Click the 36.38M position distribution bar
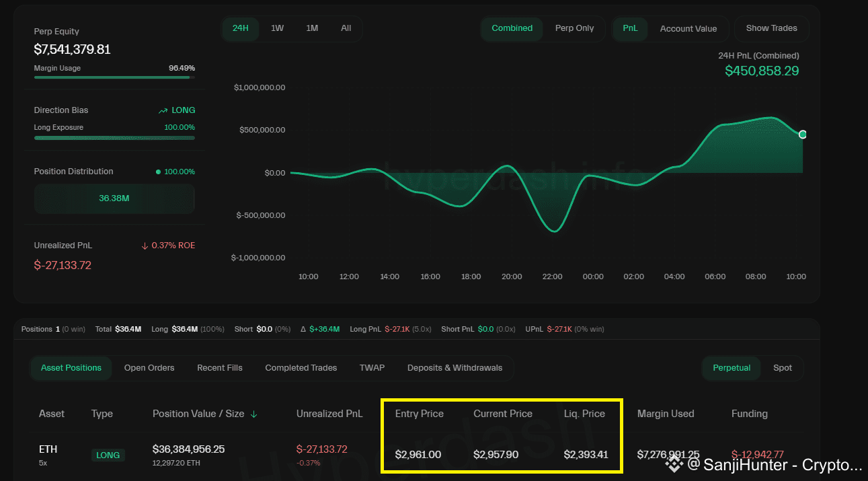Image resolution: width=868 pixels, height=481 pixels. (114, 199)
